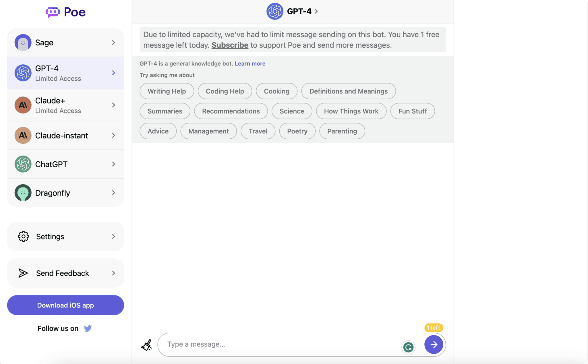This screenshot has height=364, width=588.
Task: Select Dragonfly in the bot list
Action: (65, 193)
